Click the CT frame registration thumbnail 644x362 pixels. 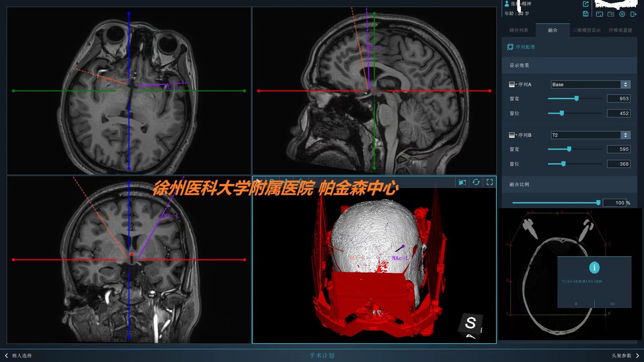coord(570,274)
